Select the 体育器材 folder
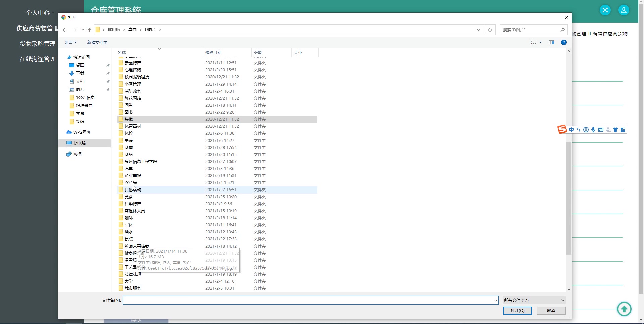Screen dimensions: 644x324 217,126
